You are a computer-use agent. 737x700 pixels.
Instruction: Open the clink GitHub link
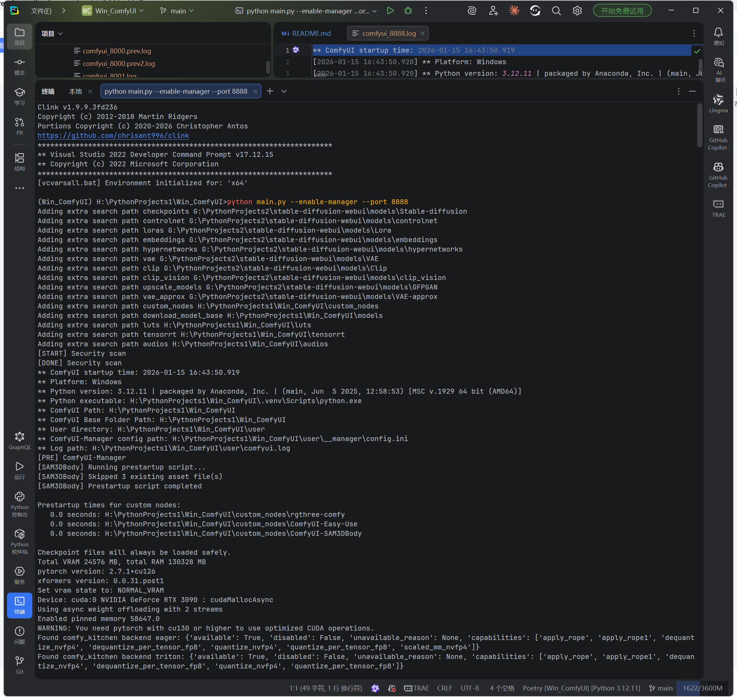tap(113, 135)
